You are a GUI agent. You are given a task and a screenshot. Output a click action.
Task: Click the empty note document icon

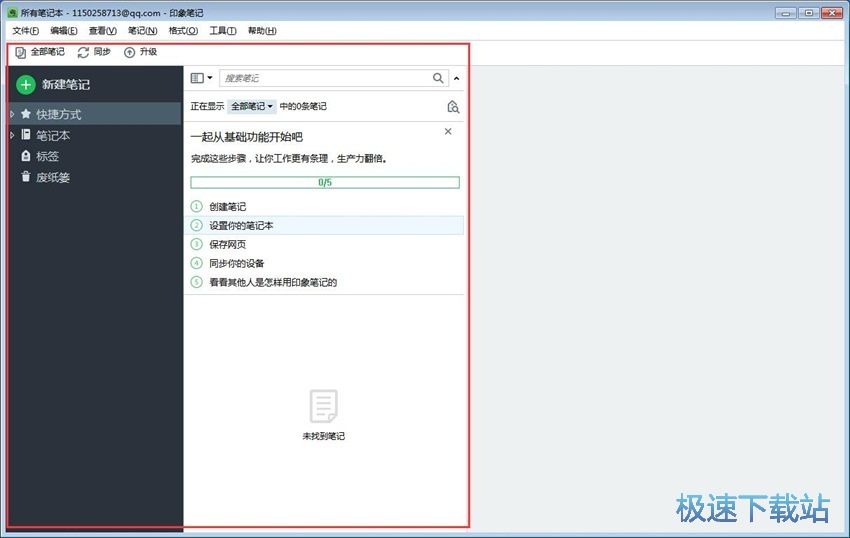(x=324, y=406)
